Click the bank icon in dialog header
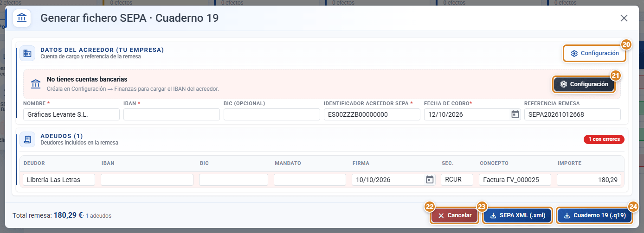 [22, 19]
